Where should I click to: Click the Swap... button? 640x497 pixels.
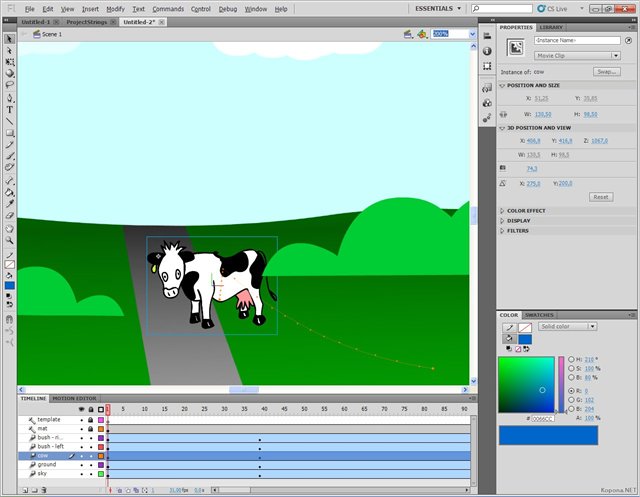coord(607,72)
